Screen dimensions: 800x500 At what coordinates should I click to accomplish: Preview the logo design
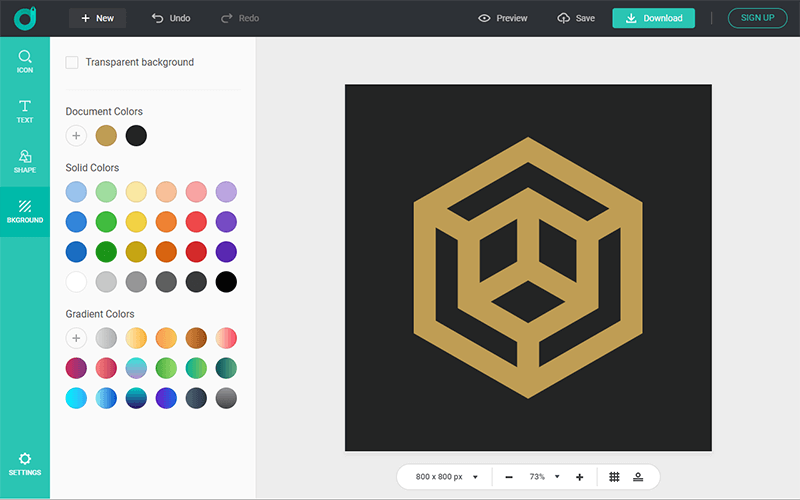point(502,18)
